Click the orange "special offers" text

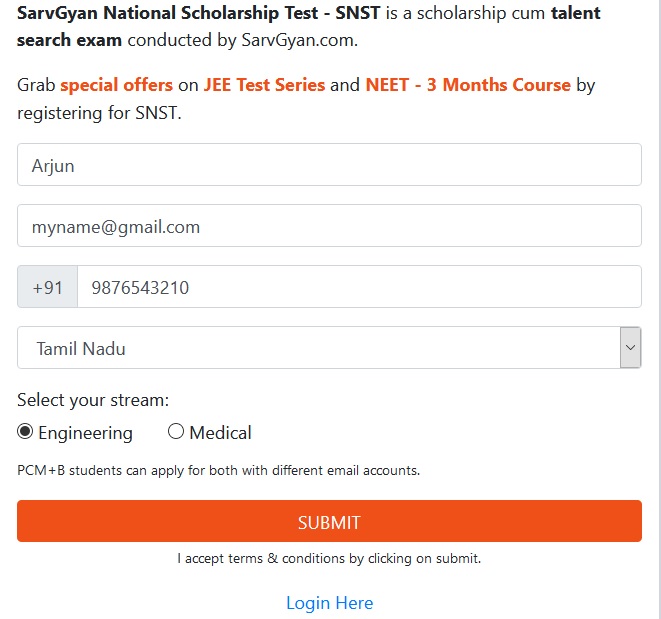tap(116, 85)
